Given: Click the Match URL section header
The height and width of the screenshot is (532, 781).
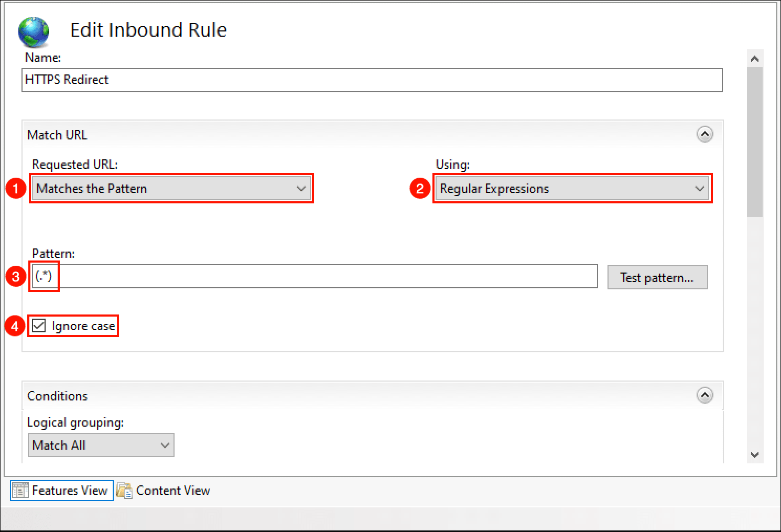Looking at the screenshot, I should (58, 135).
